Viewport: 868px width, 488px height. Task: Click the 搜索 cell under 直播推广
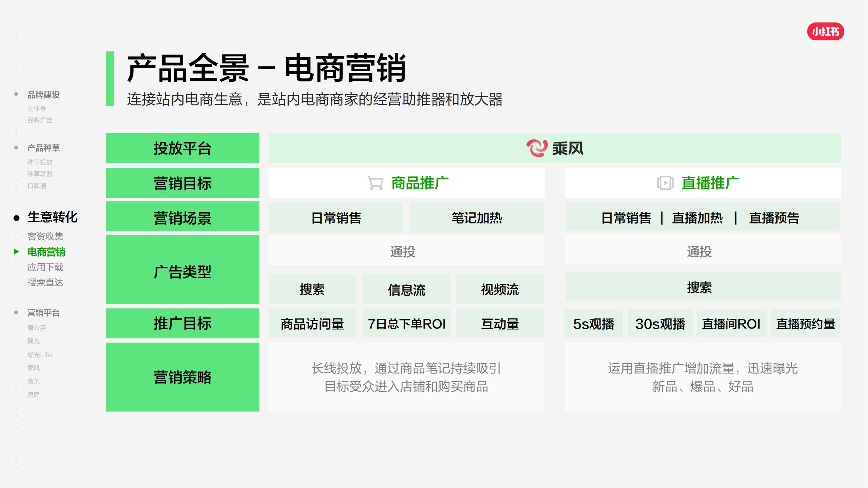tap(703, 287)
